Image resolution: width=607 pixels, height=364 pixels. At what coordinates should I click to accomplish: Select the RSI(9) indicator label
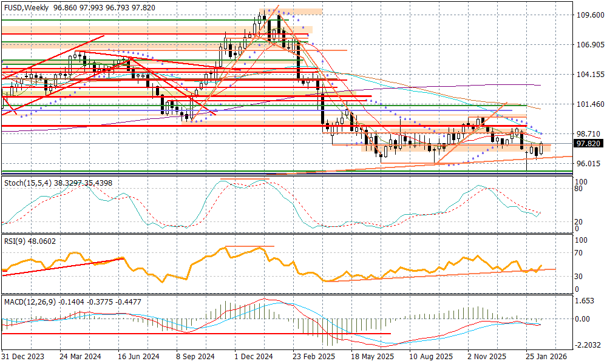click(x=14, y=241)
